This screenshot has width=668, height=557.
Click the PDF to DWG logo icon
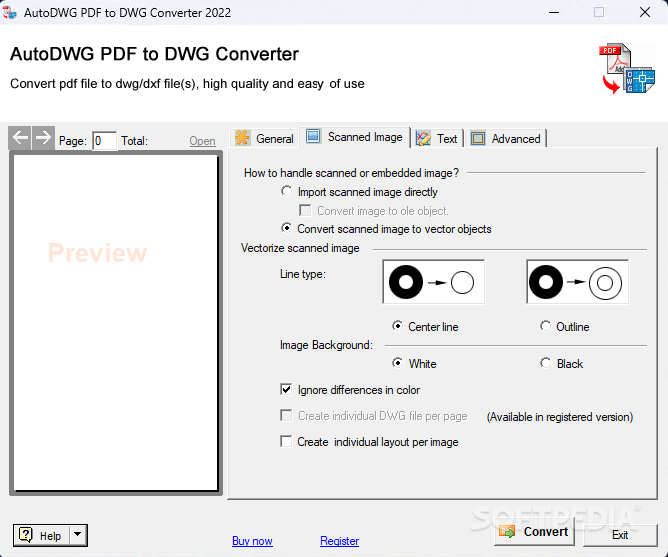click(x=628, y=68)
